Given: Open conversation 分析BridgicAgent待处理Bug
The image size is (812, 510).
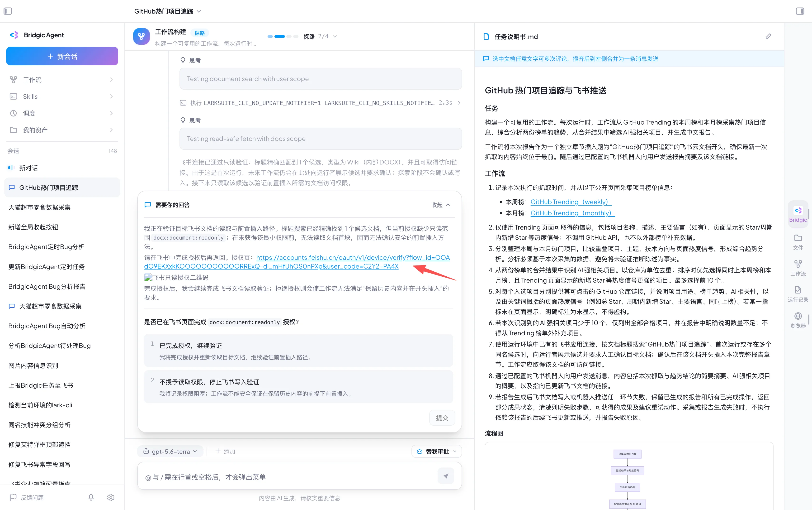Looking at the screenshot, I should (62, 345).
